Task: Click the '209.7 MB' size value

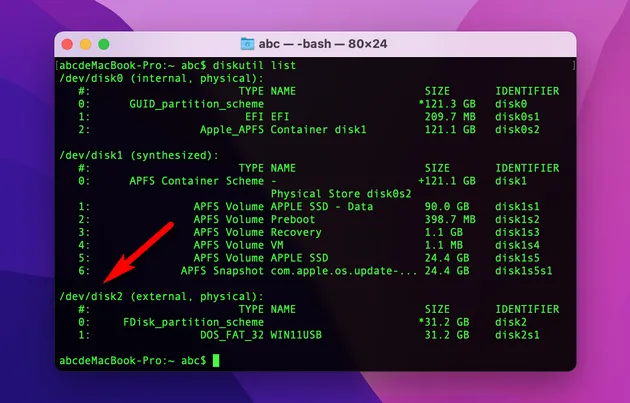Action: click(450, 117)
